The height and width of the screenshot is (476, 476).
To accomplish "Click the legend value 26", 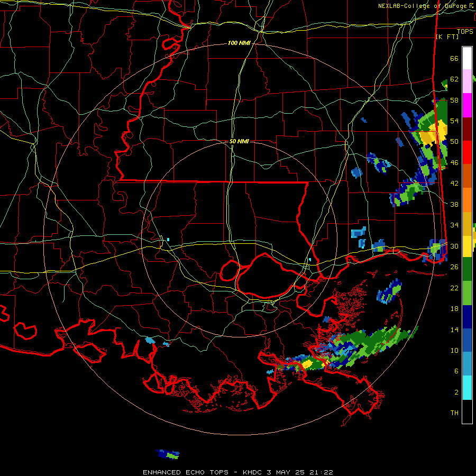I will point(454,267).
